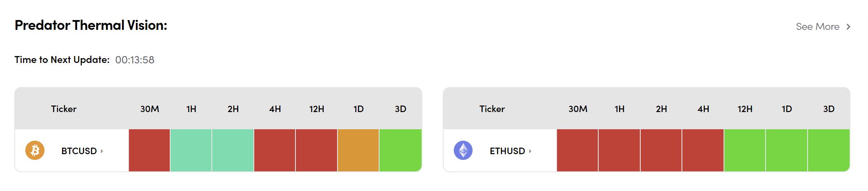
Task: Select BTCUSD teal 2H cell
Action: (233, 150)
